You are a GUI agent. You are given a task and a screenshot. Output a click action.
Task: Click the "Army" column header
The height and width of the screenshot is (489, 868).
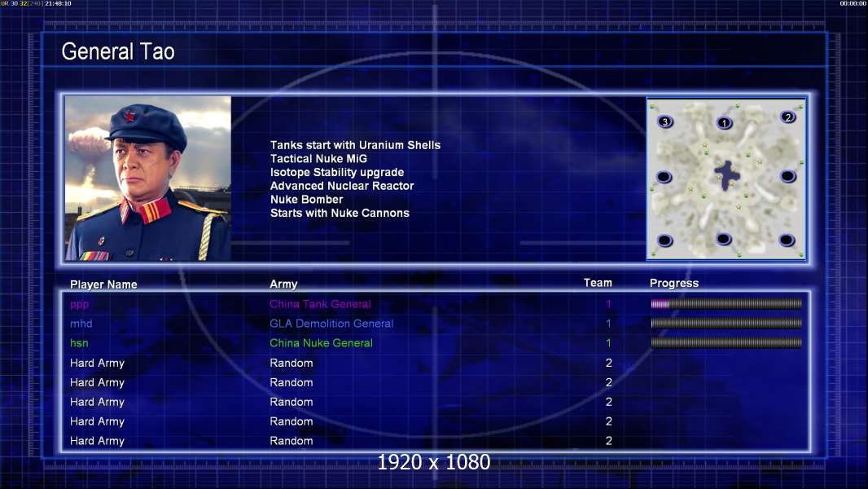click(x=283, y=284)
